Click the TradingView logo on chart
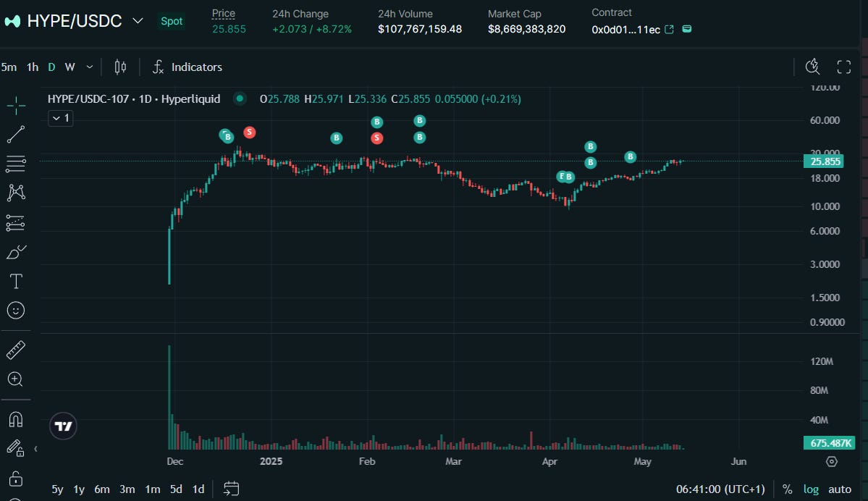 [63, 426]
